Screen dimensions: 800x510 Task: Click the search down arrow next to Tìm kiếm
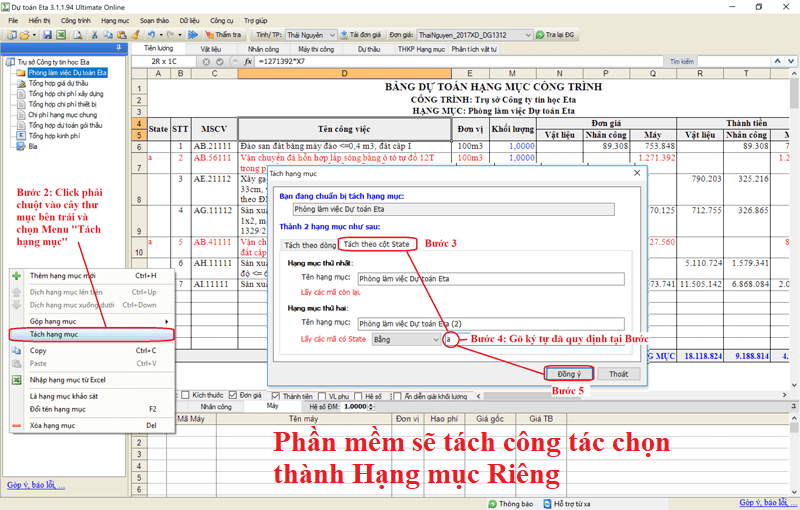(791, 61)
